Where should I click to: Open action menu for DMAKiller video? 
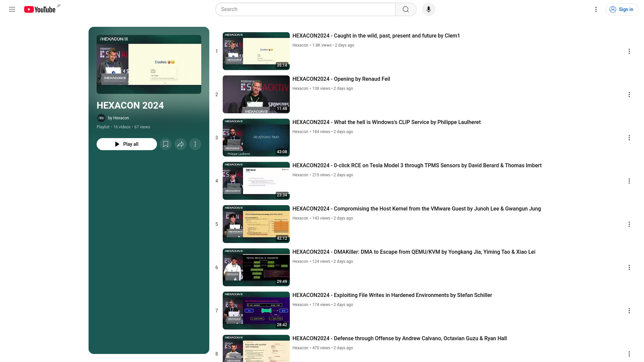tap(629, 267)
